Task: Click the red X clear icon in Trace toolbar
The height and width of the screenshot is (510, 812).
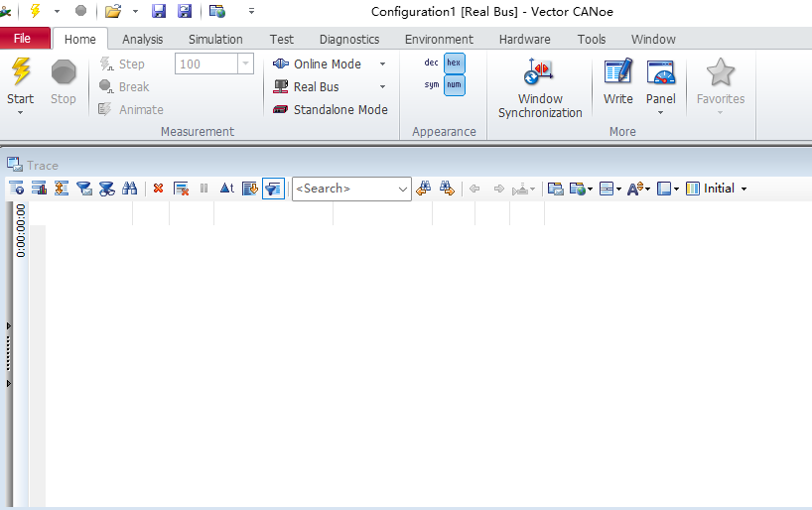Action: [x=158, y=189]
